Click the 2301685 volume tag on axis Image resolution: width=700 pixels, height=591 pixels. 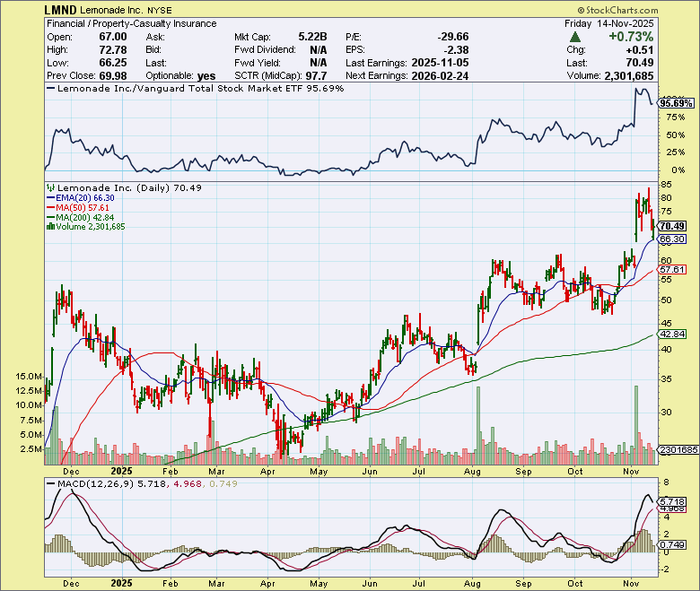click(678, 450)
